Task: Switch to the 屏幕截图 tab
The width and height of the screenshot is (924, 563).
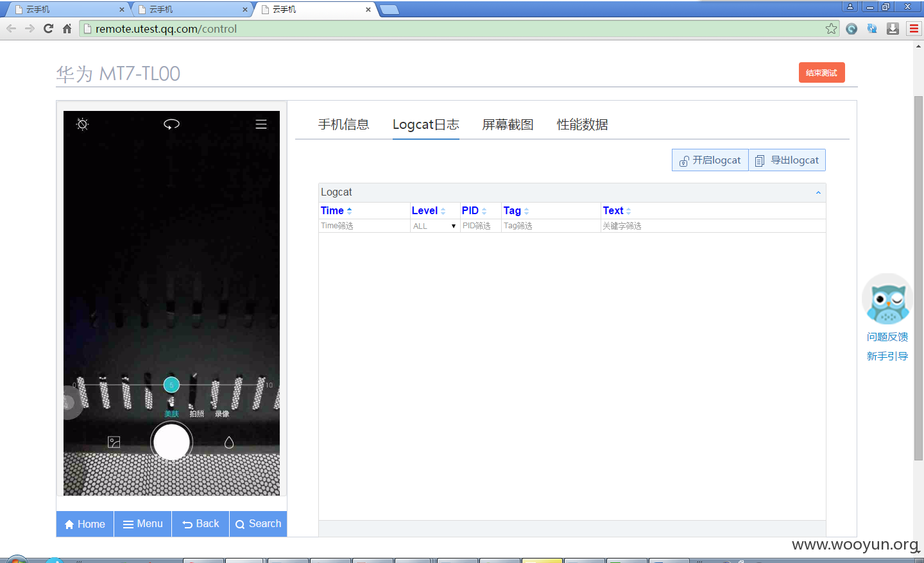Action: 508,124
